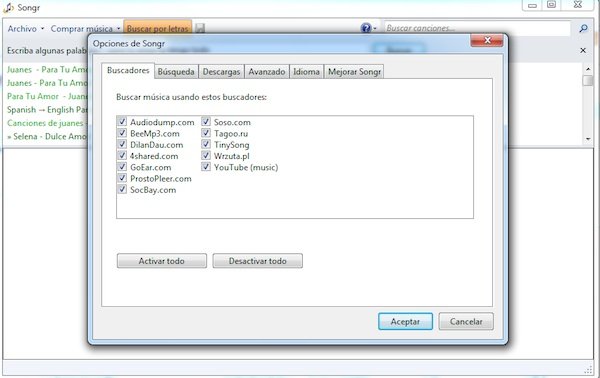Click the results list scrollbar up arrow
This screenshot has height=378, width=600.
588,69
